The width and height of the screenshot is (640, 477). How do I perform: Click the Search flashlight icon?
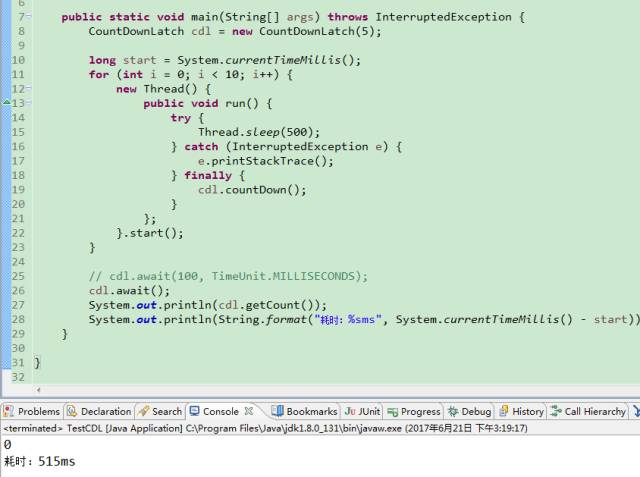(144, 411)
